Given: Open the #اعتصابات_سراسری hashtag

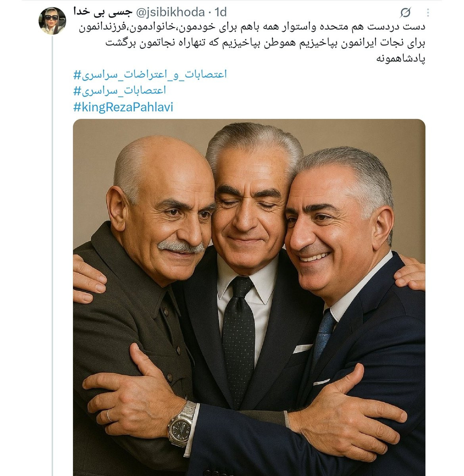Looking at the screenshot, I should pos(120,90).
